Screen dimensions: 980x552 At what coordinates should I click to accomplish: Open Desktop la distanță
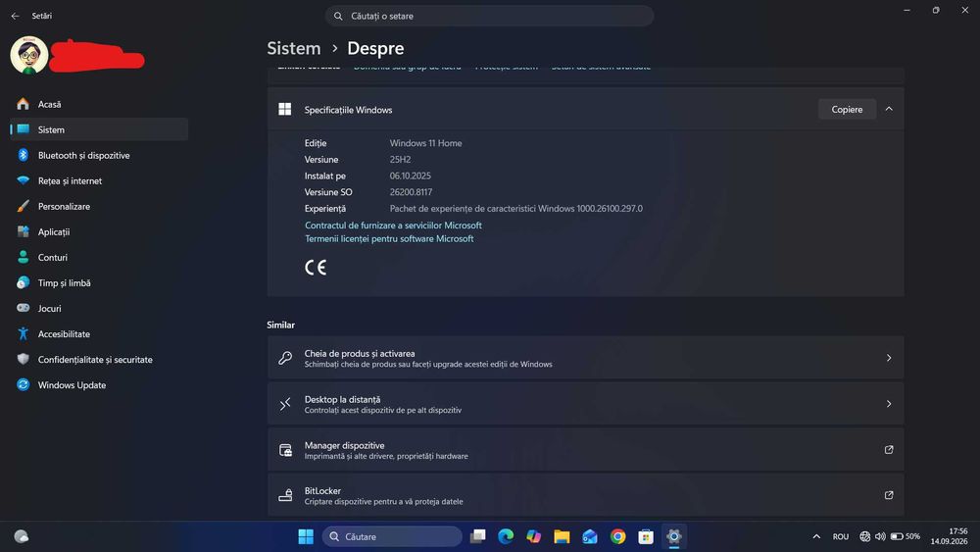click(586, 404)
